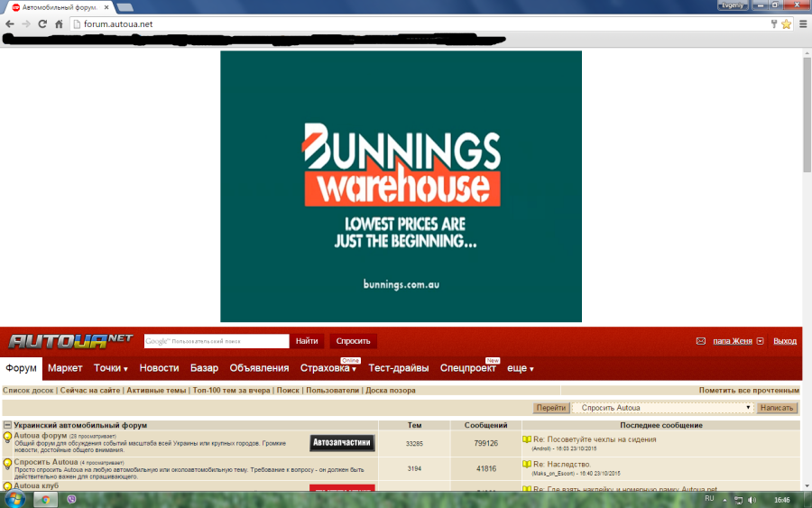This screenshot has height=508, width=812.
Task: Click the Windows Start button
Action: tap(15, 499)
